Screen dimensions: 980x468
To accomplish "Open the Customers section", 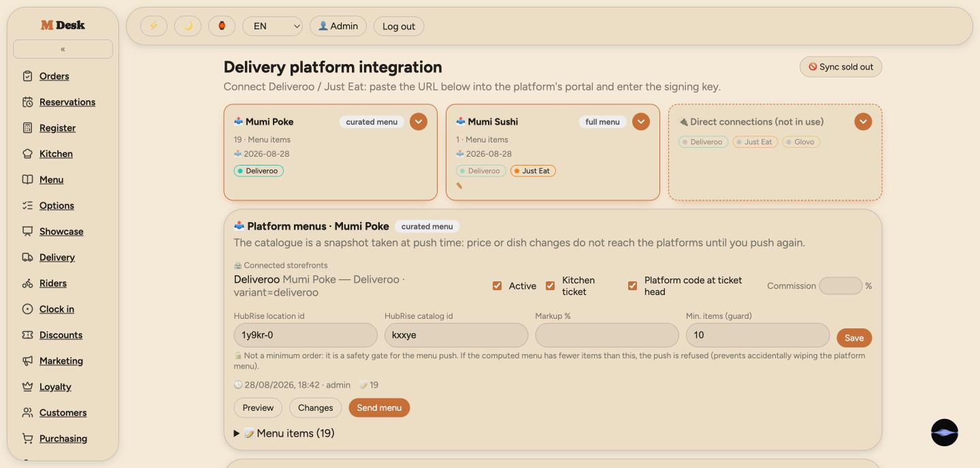I will [x=63, y=413].
